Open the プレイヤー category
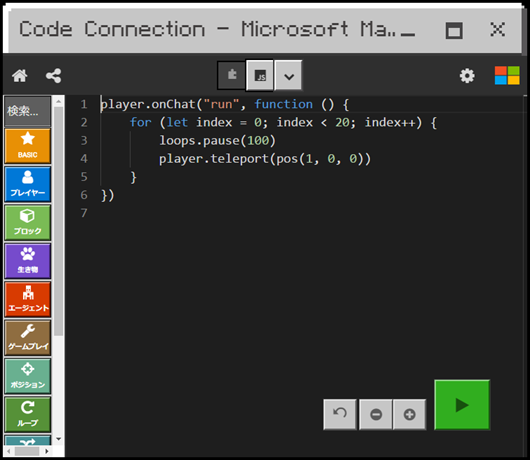 point(28,184)
